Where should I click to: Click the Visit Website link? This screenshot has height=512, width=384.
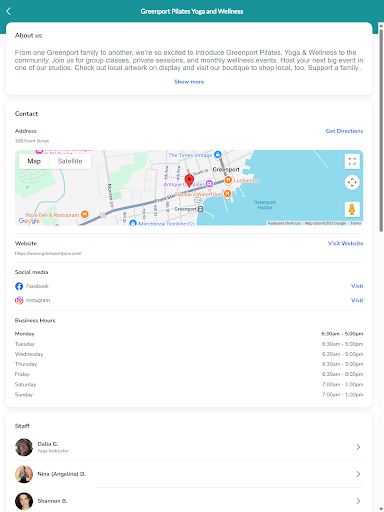345,243
